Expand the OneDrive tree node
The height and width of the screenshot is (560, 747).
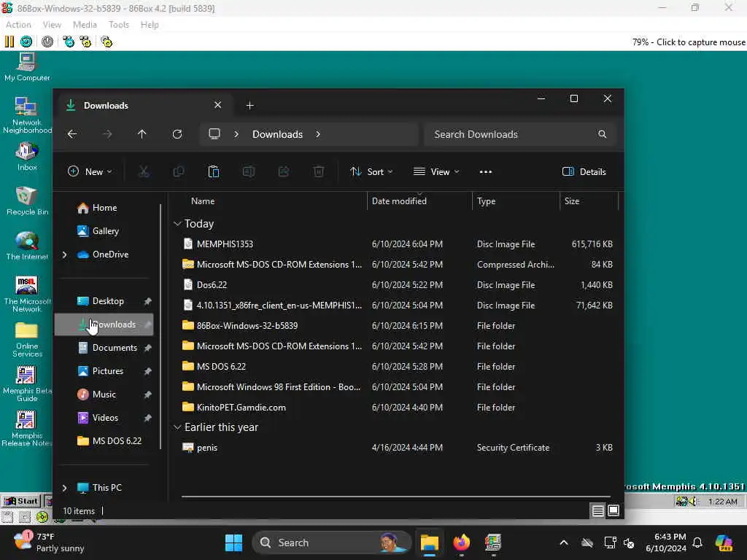coord(65,254)
